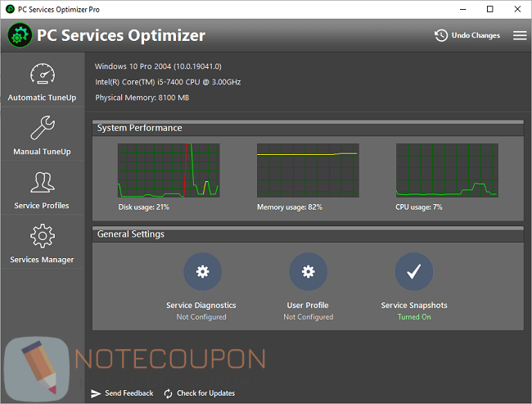Screen dimensions: 532x404
Task: Click the CPU usage graph
Action: pos(447,170)
